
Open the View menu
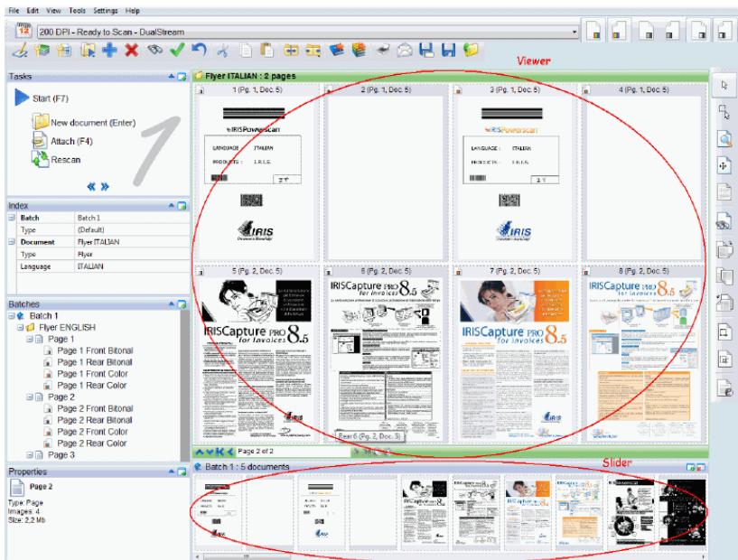click(53, 10)
